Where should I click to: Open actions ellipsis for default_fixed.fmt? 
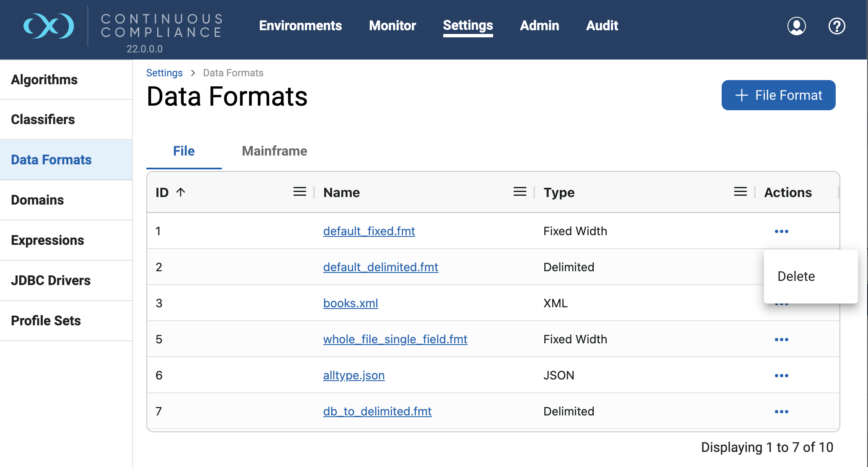(x=781, y=231)
